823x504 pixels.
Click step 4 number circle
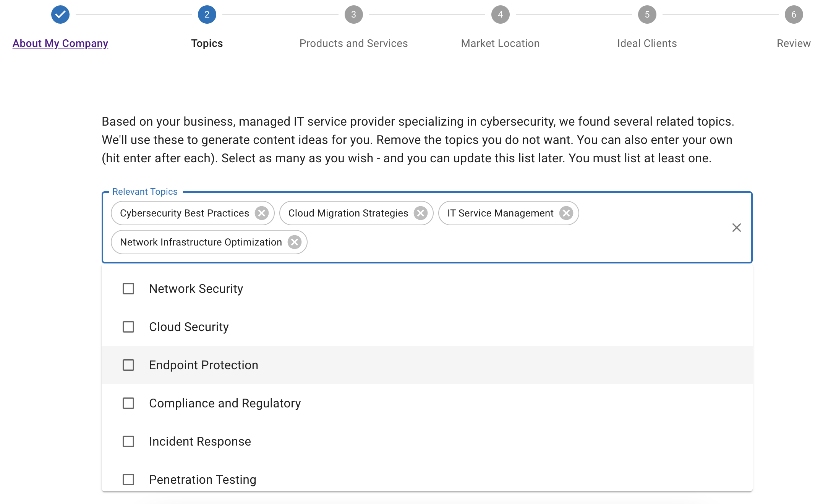click(x=500, y=15)
